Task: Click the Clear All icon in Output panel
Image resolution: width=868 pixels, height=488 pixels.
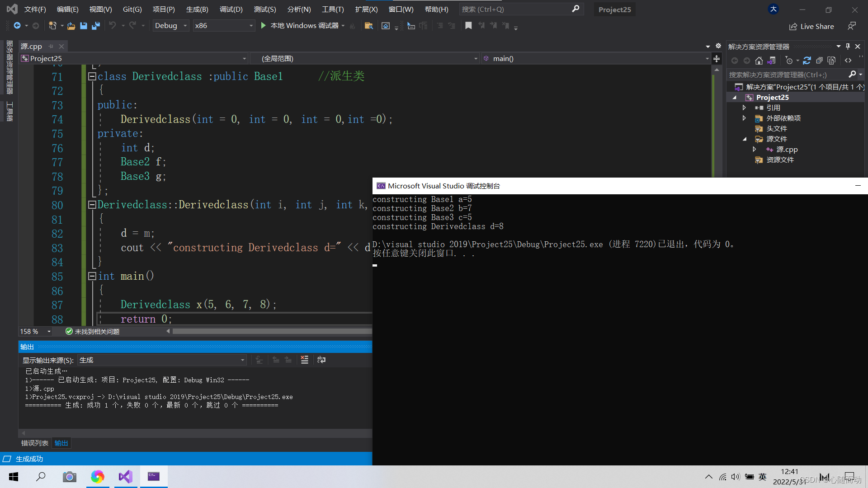Action: (x=305, y=360)
